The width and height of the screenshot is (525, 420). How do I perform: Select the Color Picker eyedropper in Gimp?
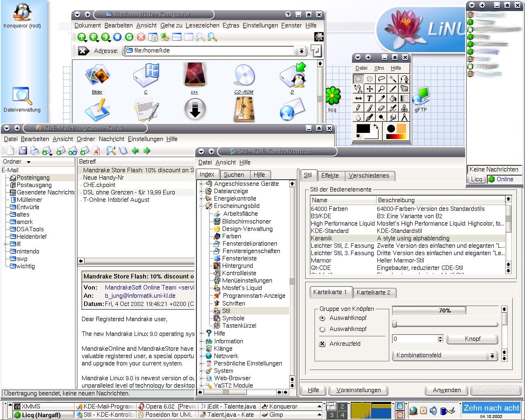point(381,98)
